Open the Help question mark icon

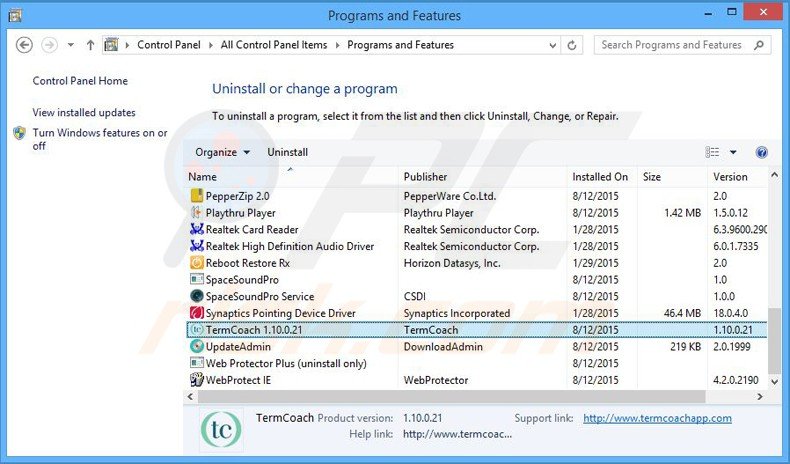click(762, 152)
